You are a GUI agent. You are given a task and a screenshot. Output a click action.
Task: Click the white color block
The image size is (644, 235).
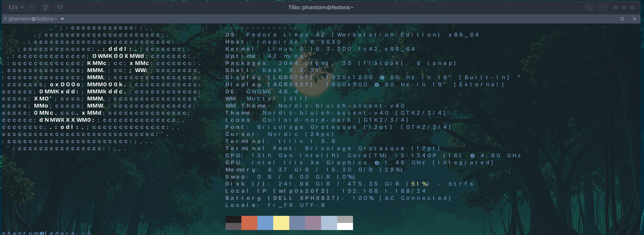(345, 226)
